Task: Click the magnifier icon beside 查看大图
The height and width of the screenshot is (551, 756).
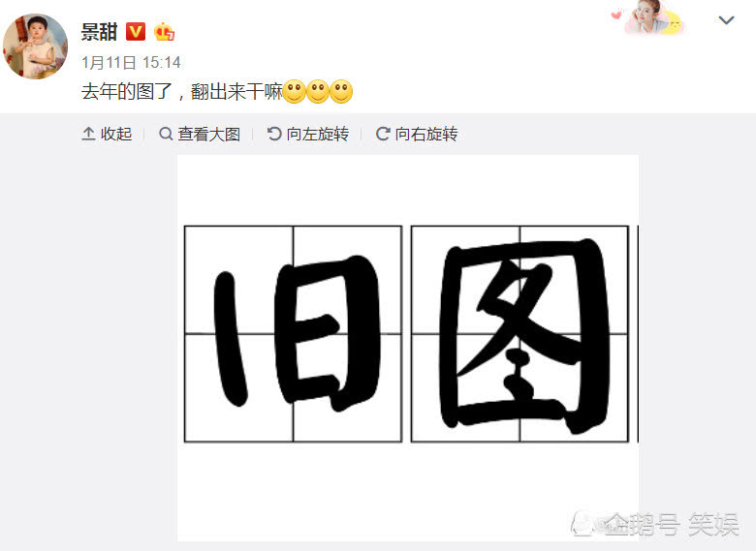Action: click(x=166, y=134)
